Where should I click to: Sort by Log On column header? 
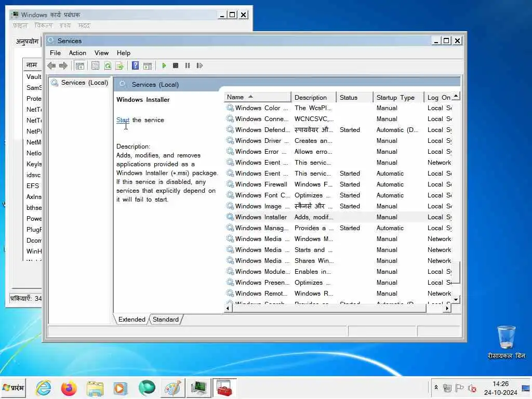point(438,97)
